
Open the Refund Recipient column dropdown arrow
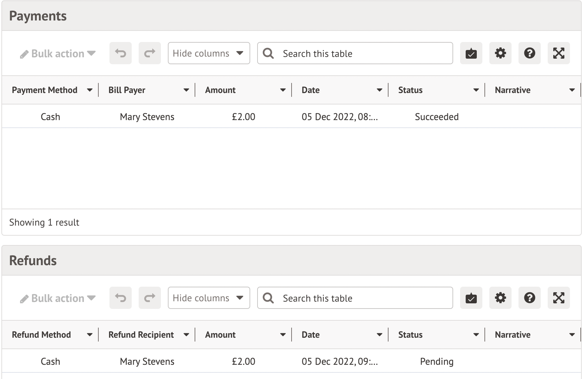[186, 335]
